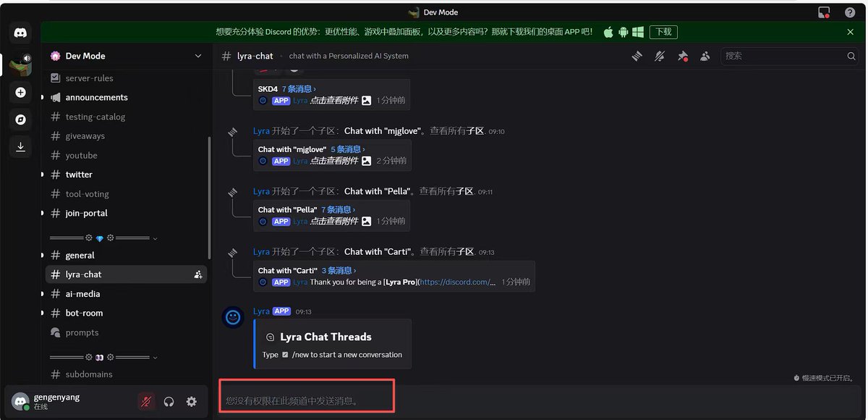Click the Android download icon in banner
868x420 pixels.
[x=624, y=32]
